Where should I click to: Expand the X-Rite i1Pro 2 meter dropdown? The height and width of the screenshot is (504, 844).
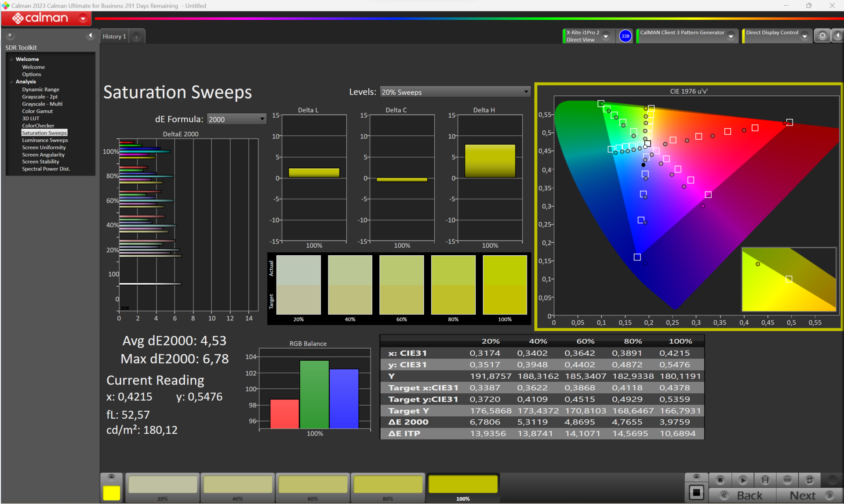(x=606, y=36)
